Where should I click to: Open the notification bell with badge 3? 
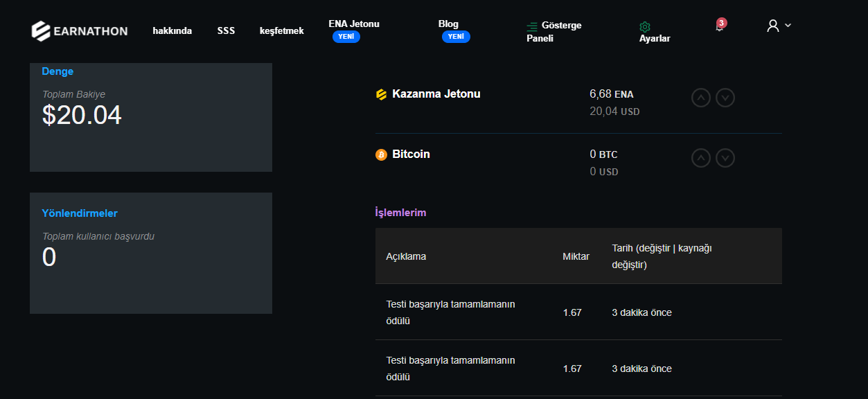pos(720,26)
